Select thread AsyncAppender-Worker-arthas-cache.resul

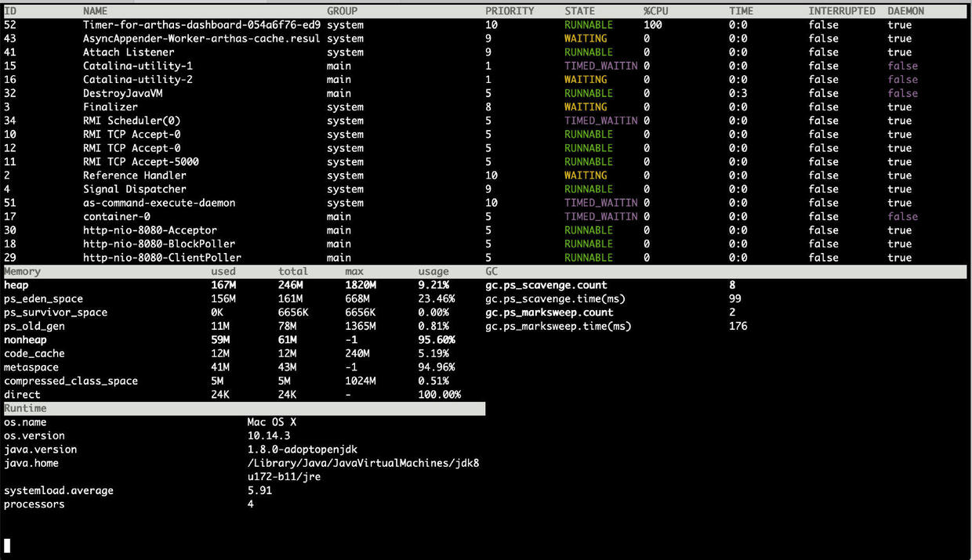pos(202,38)
